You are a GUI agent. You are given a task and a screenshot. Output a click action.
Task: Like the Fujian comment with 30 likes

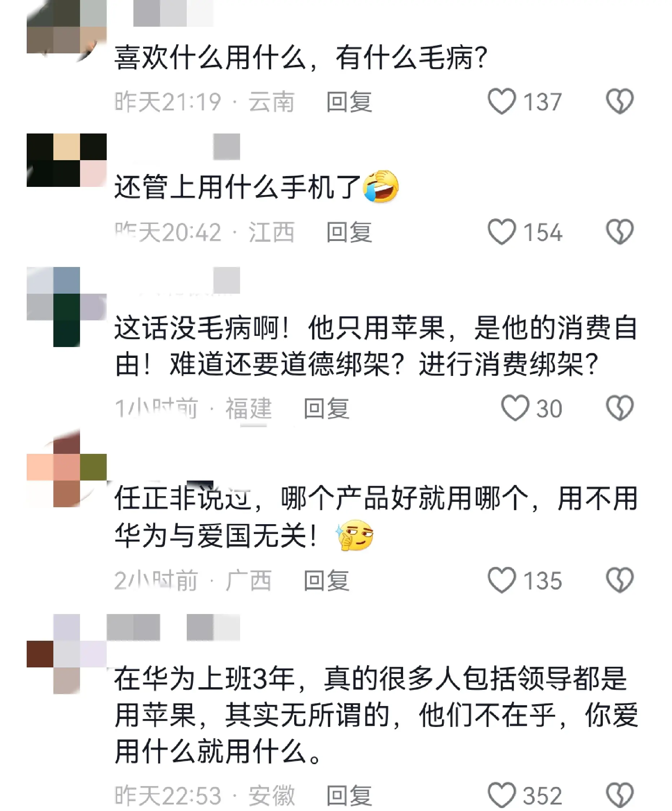pyautogui.click(x=515, y=408)
